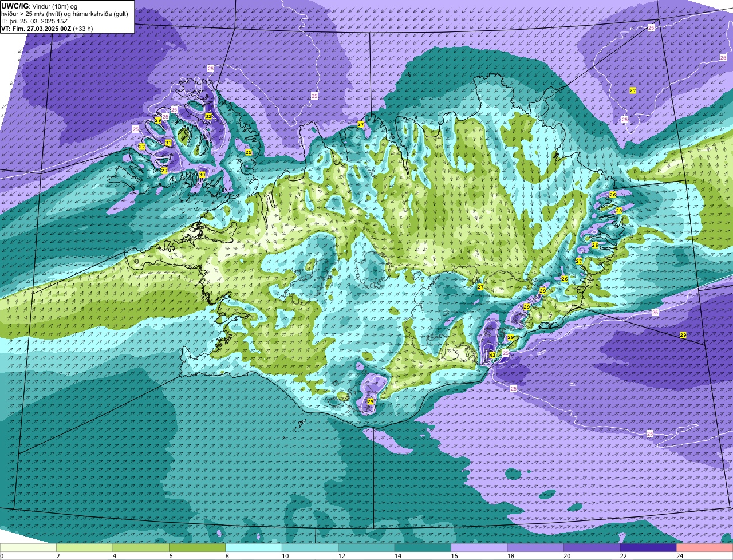Pick the 6–8 m/s olive green swatch
The width and height of the screenshot is (733, 560).
pyautogui.click(x=198, y=547)
